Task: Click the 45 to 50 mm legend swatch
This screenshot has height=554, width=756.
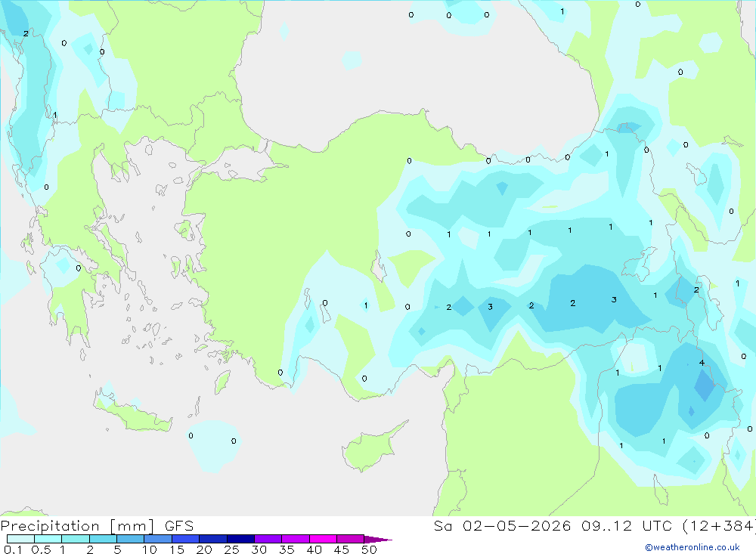Action: pos(350,539)
